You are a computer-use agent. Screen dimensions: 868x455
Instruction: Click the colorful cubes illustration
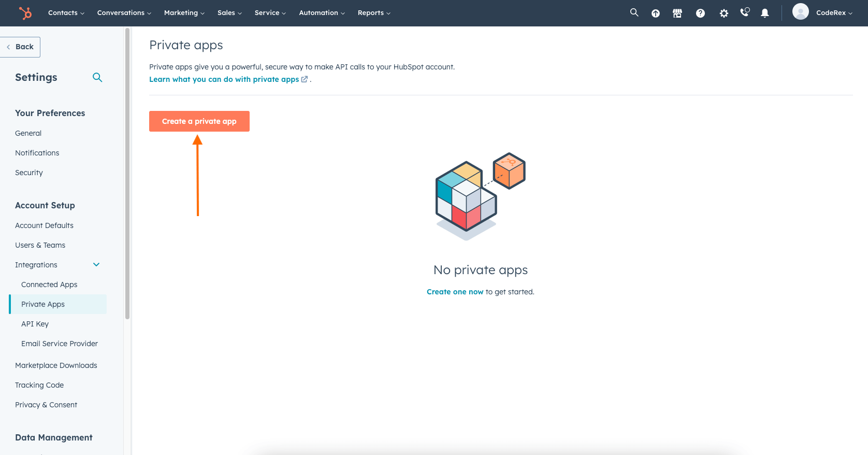pos(481,196)
